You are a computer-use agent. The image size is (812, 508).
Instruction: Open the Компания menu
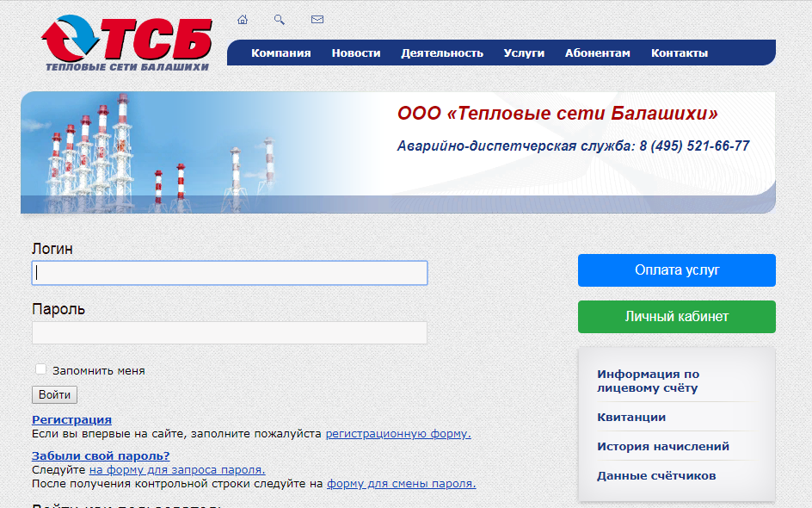click(280, 53)
